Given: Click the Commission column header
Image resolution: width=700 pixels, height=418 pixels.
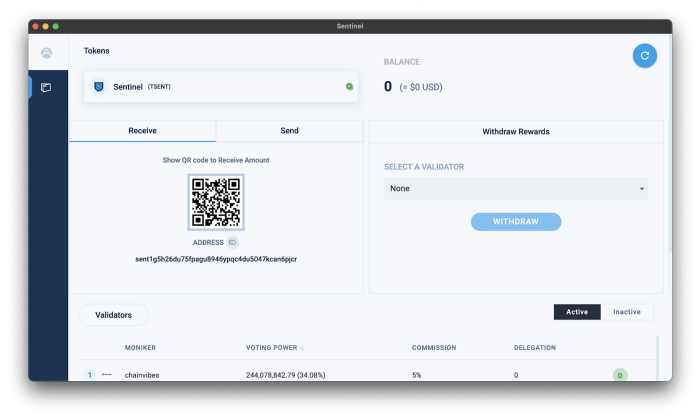Looking at the screenshot, I should click(x=433, y=347).
